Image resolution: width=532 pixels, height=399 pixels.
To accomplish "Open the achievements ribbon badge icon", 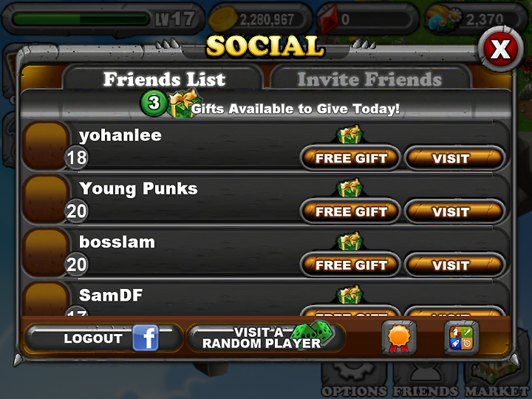I will pos(399,338).
